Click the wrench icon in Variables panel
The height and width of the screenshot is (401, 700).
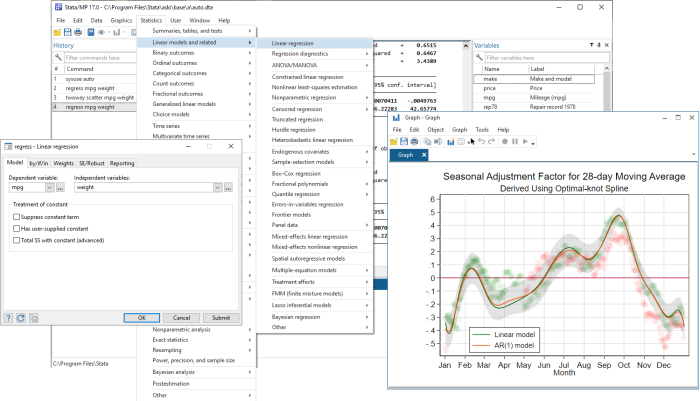point(479,58)
